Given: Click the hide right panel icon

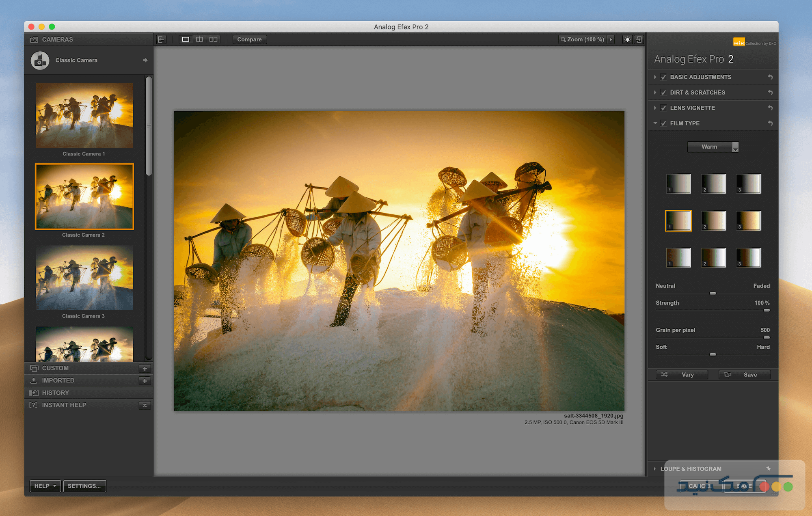Looking at the screenshot, I should [639, 39].
